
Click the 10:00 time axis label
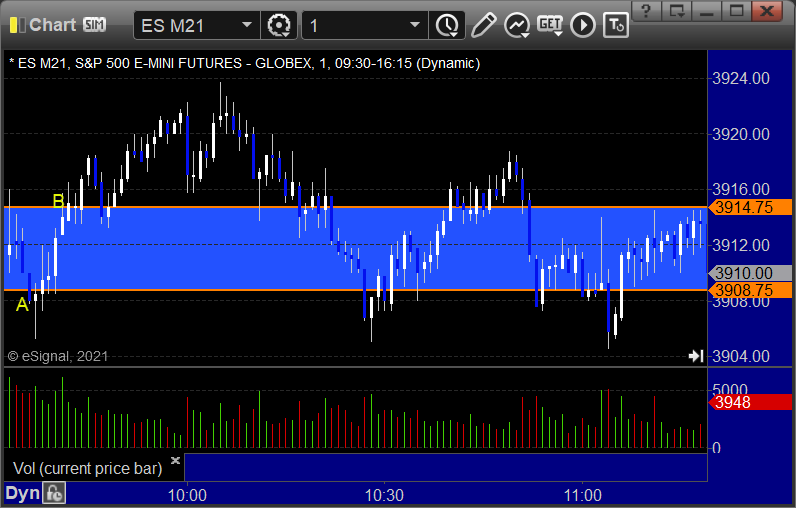tap(187, 495)
